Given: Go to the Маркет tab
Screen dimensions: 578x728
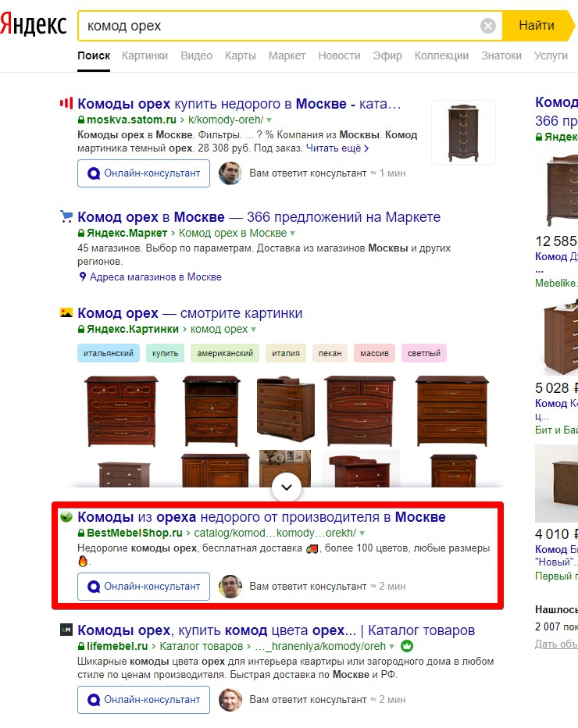Looking at the screenshot, I should pyautogui.click(x=287, y=55).
